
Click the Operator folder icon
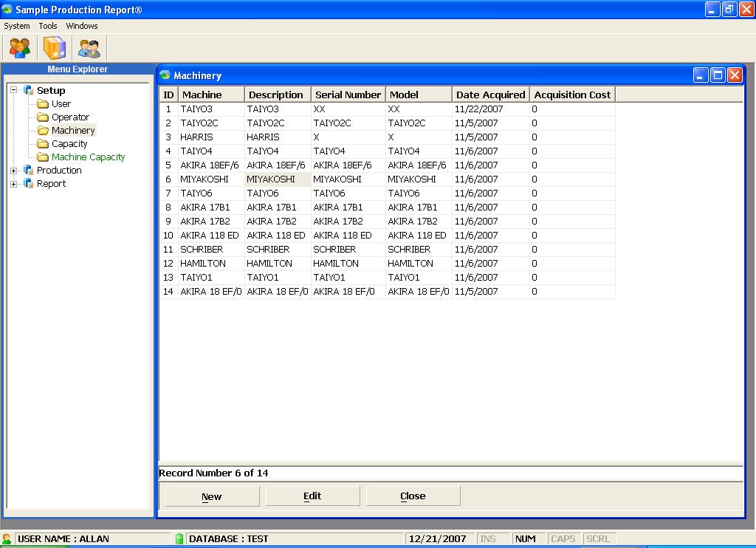click(43, 117)
